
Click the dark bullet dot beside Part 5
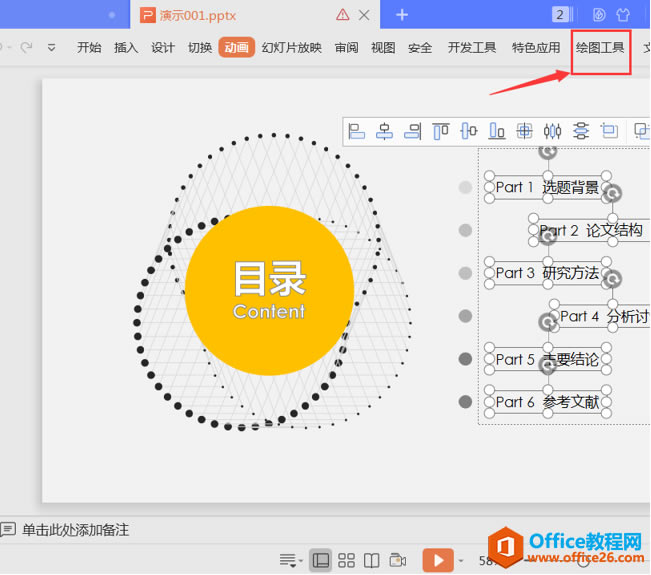[x=465, y=359]
